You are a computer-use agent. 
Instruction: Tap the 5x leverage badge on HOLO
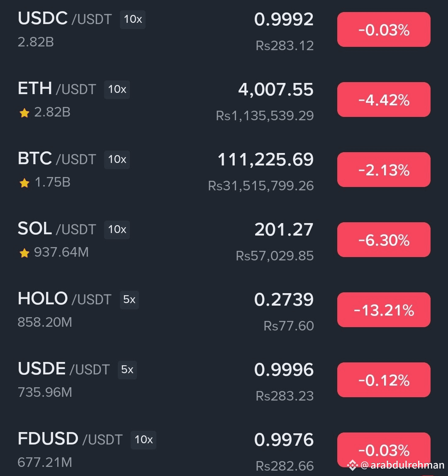pos(129,300)
